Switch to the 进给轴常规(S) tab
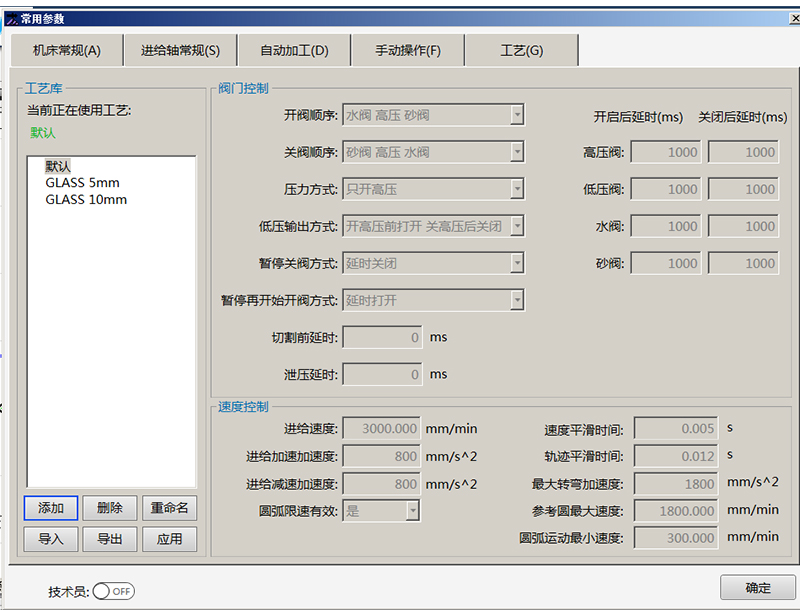This screenshot has width=800, height=610. click(x=181, y=50)
